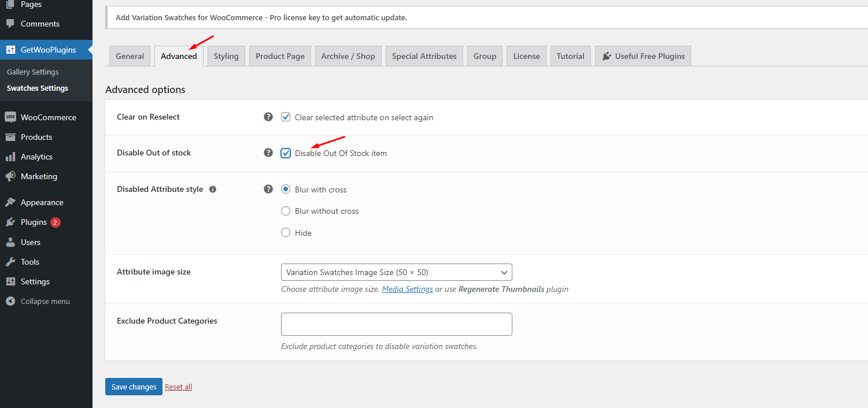Click the WooCommerce logo icon

tap(10, 117)
